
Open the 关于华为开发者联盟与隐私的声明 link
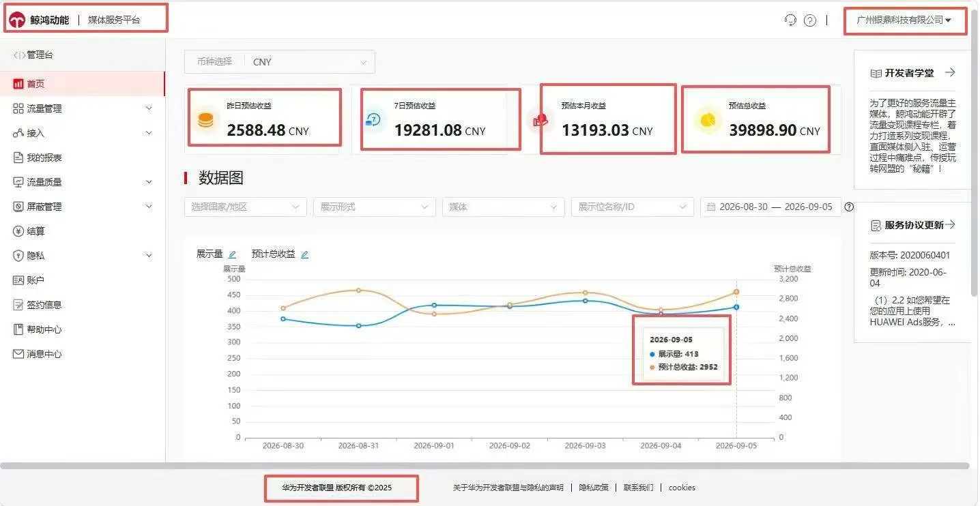click(x=508, y=488)
